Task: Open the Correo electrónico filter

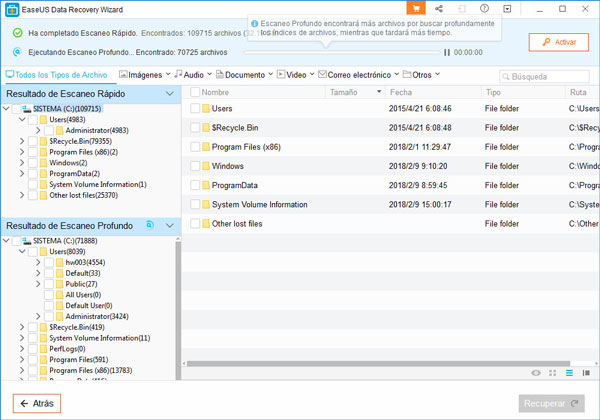Action: [359, 75]
